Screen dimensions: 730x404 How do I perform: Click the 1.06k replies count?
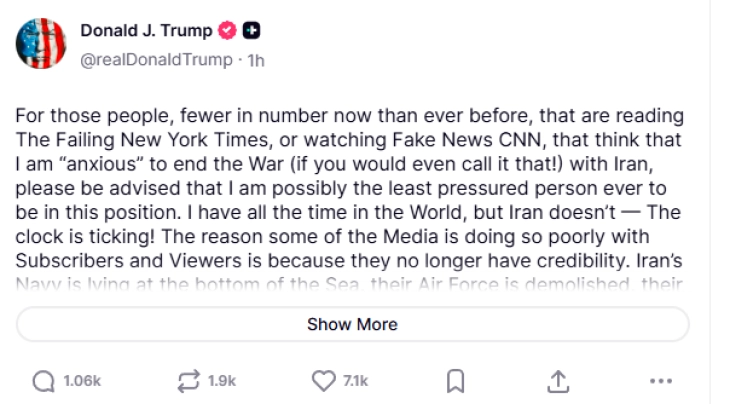point(81,381)
